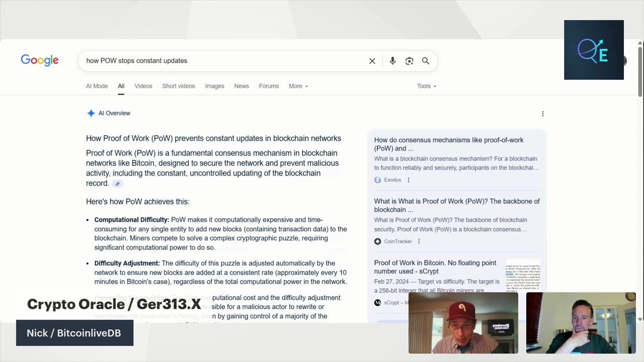Click the sCrypt source favicon
The height and width of the screenshot is (362, 644).
(x=377, y=303)
